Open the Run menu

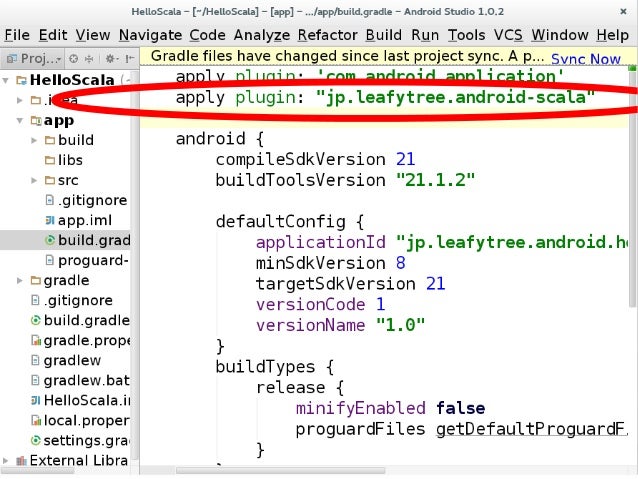point(425,35)
